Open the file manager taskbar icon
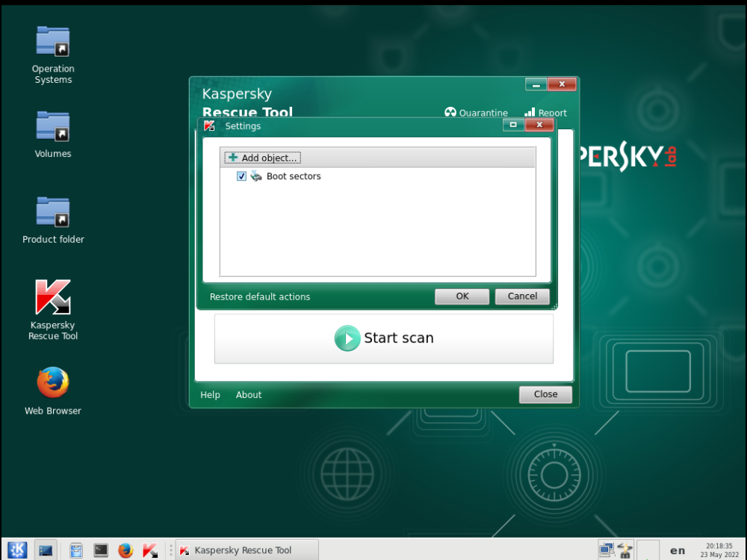 coord(76,550)
